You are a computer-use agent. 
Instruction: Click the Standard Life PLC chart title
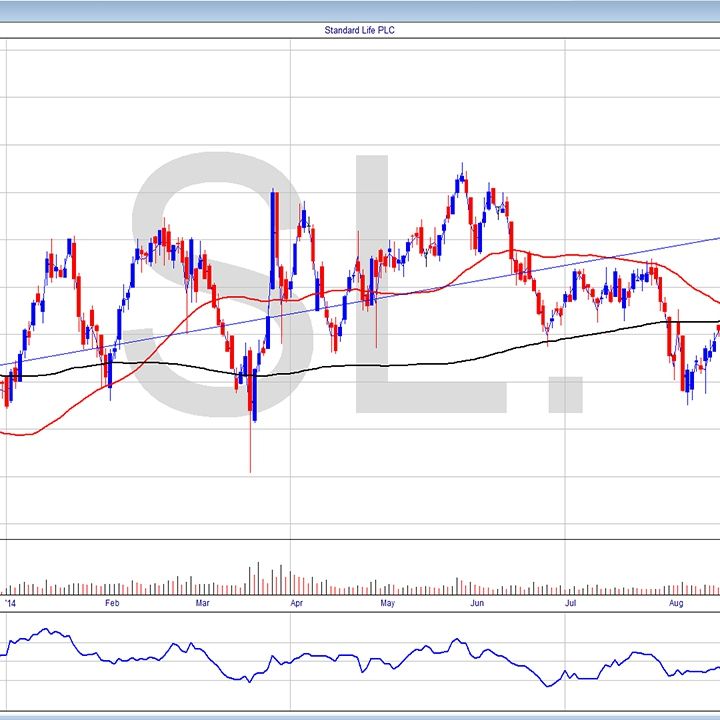click(x=360, y=31)
